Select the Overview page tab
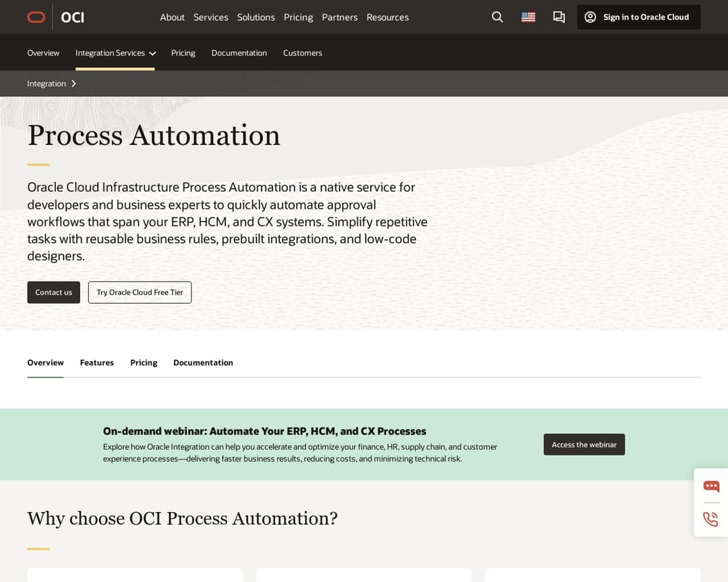 click(46, 362)
